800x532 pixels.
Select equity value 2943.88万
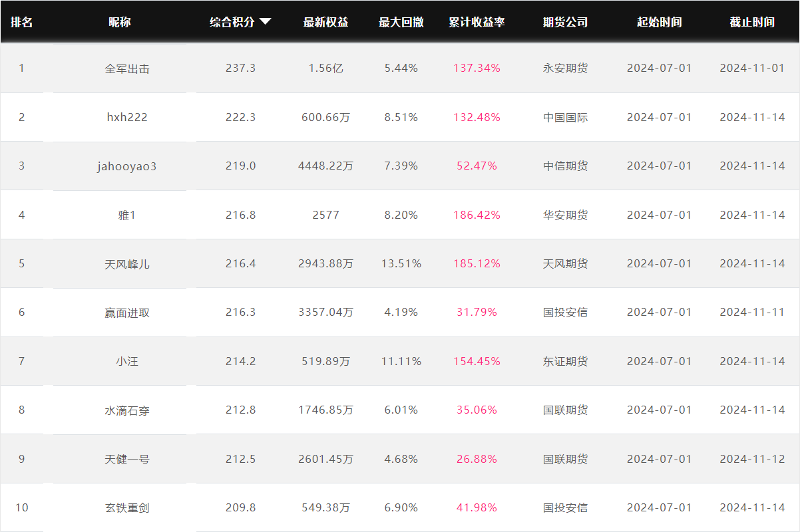pos(326,263)
